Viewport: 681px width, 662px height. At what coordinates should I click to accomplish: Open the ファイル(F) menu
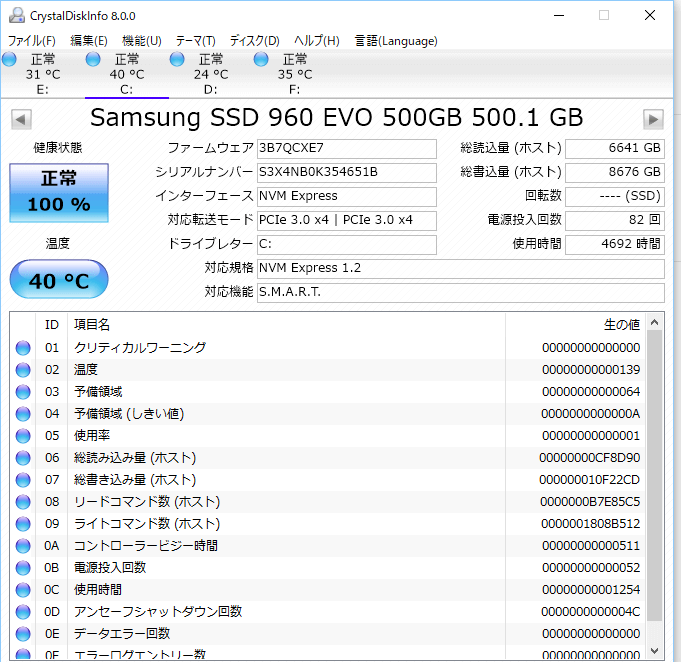click(x=32, y=41)
